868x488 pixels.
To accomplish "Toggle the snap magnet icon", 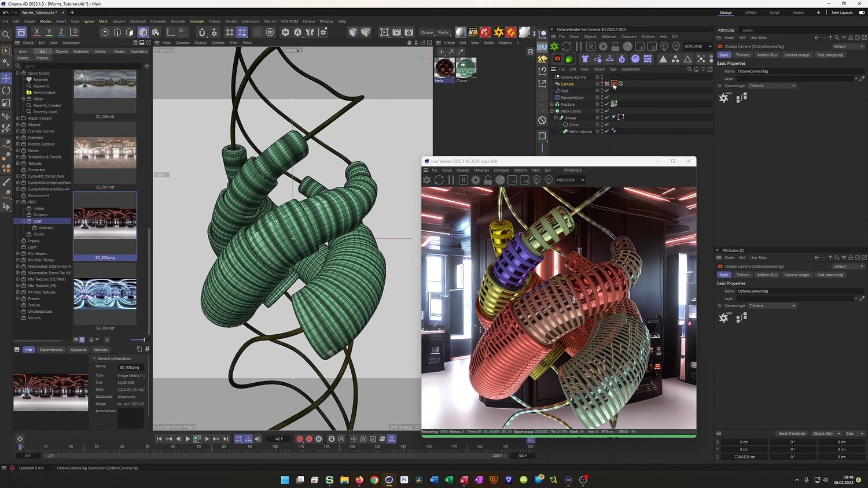I will point(201,32).
